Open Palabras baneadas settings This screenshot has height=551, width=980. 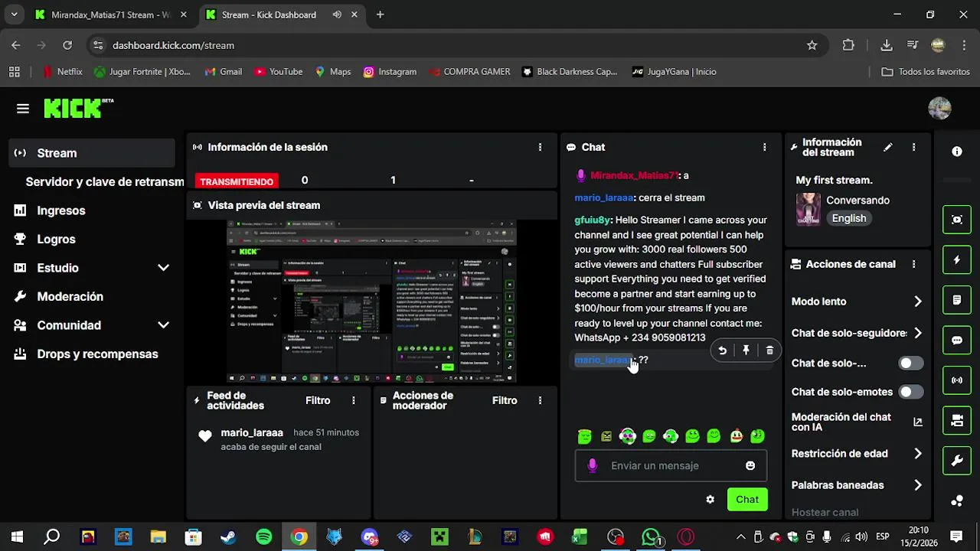tap(857, 485)
